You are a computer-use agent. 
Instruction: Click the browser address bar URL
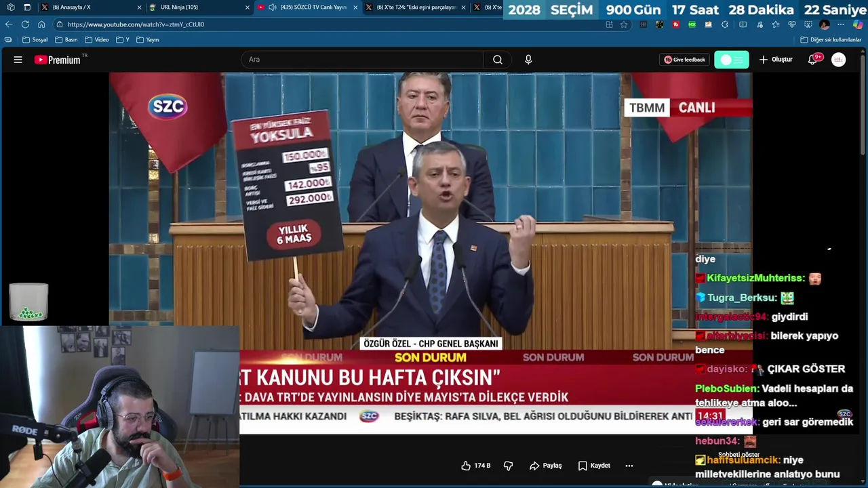(136, 24)
